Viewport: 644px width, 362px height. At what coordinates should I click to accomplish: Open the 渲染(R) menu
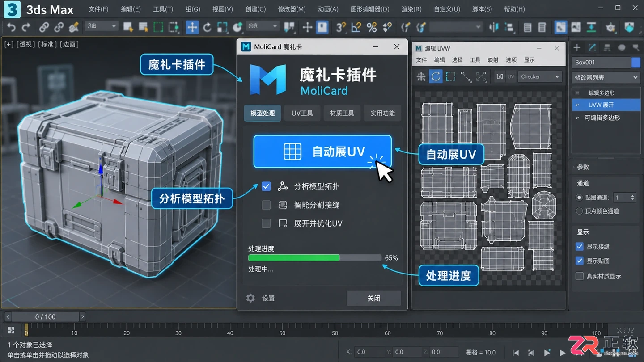pyautogui.click(x=411, y=9)
